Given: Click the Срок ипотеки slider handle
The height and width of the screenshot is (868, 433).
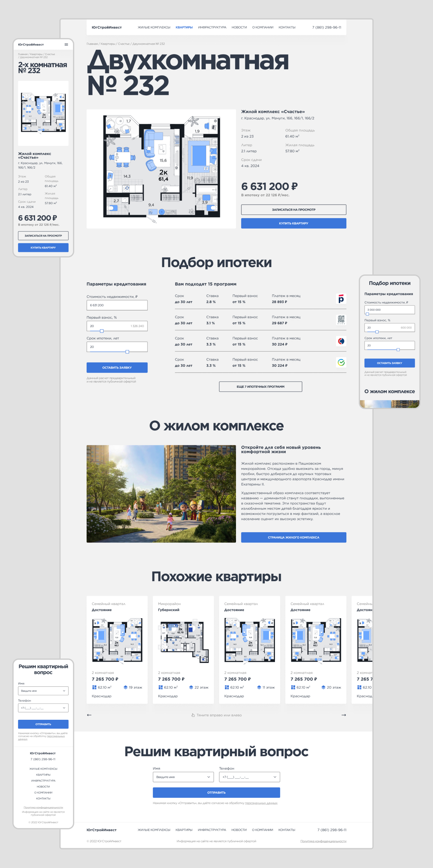Looking at the screenshot, I should pyautogui.click(x=127, y=352).
